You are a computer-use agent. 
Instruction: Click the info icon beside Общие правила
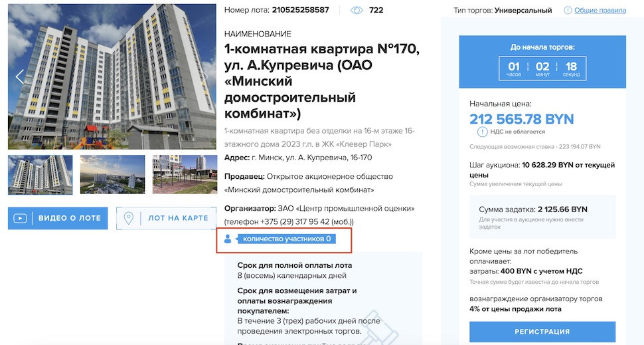click(x=568, y=10)
